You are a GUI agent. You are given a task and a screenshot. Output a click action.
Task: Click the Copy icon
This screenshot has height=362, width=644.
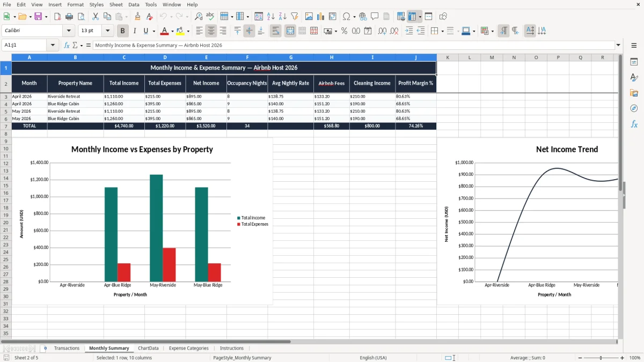pos(107,17)
